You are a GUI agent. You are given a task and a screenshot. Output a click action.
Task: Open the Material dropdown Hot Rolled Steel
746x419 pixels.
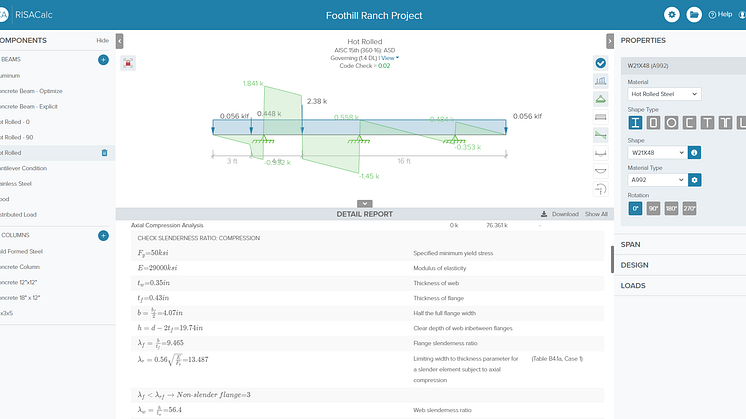coord(664,94)
